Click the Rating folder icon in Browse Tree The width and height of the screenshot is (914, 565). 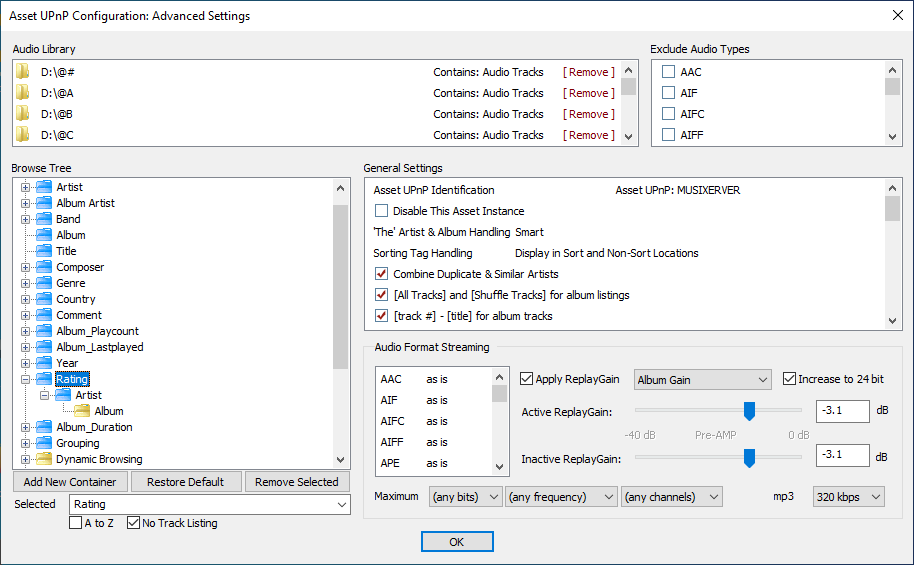tap(44, 379)
